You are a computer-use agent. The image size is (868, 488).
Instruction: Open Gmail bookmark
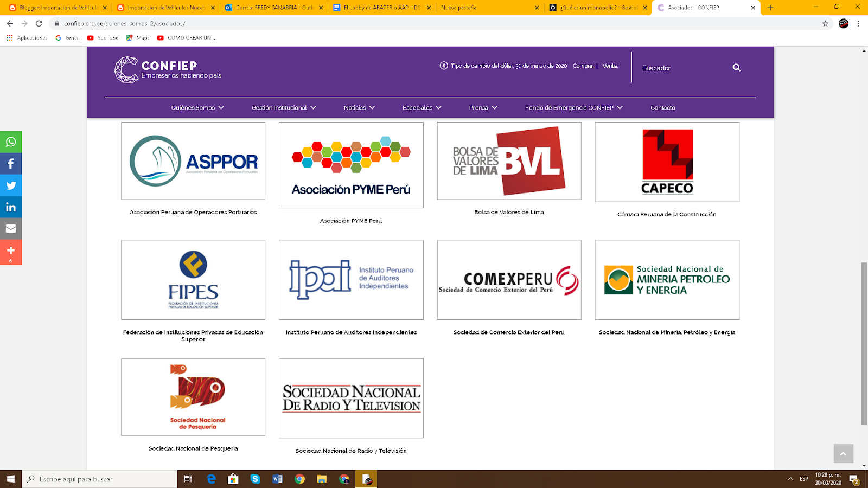click(x=68, y=38)
